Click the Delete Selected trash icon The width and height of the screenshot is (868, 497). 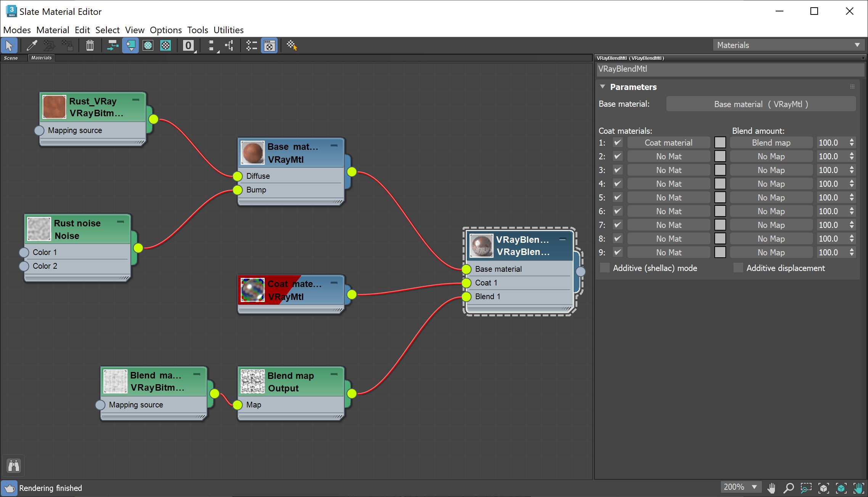(x=90, y=45)
